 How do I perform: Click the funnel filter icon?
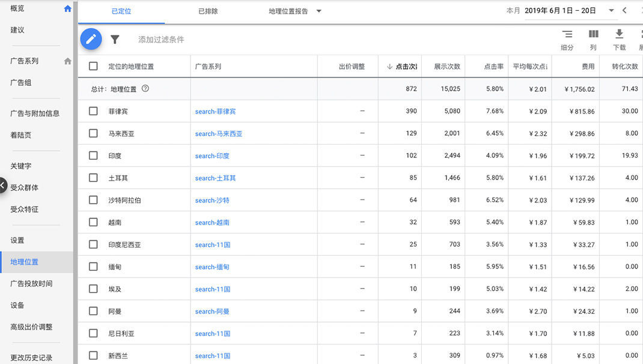pos(115,40)
